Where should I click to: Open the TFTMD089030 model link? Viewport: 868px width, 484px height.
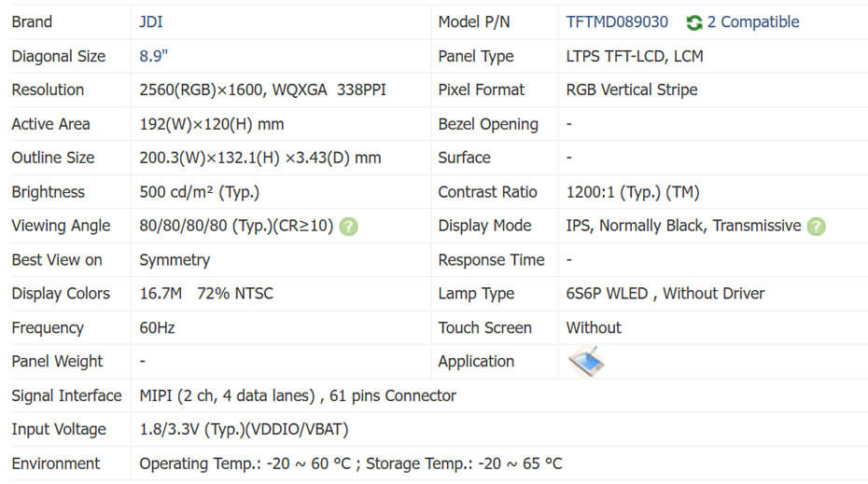click(x=617, y=22)
